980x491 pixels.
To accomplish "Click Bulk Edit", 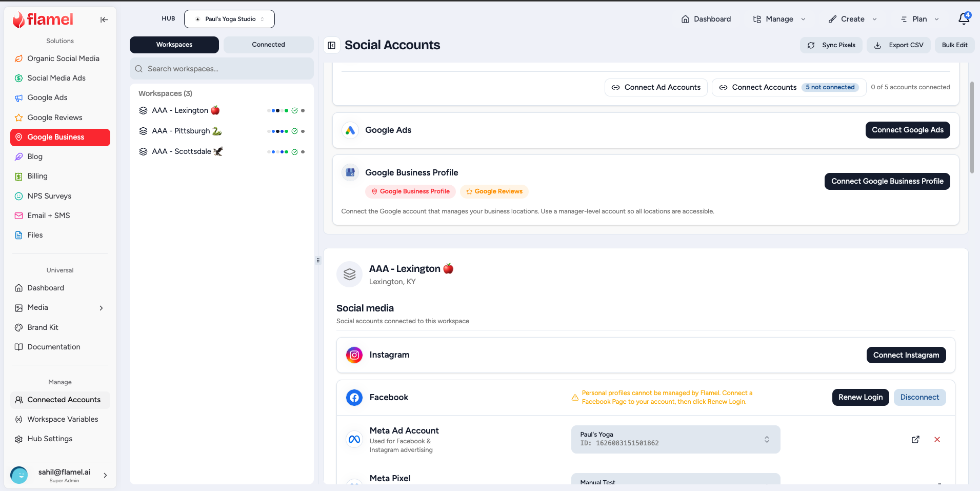I will (x=954, y=45).
